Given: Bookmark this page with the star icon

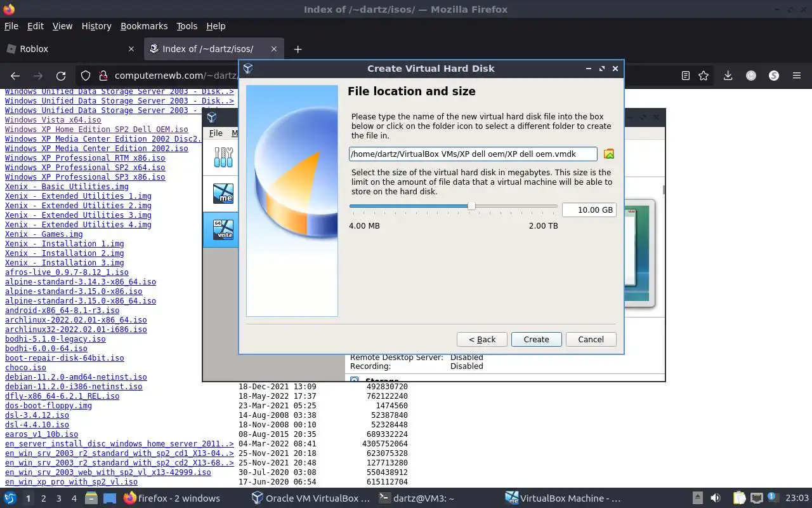Looking at the screenshot, I should click(x=704, y=76).
